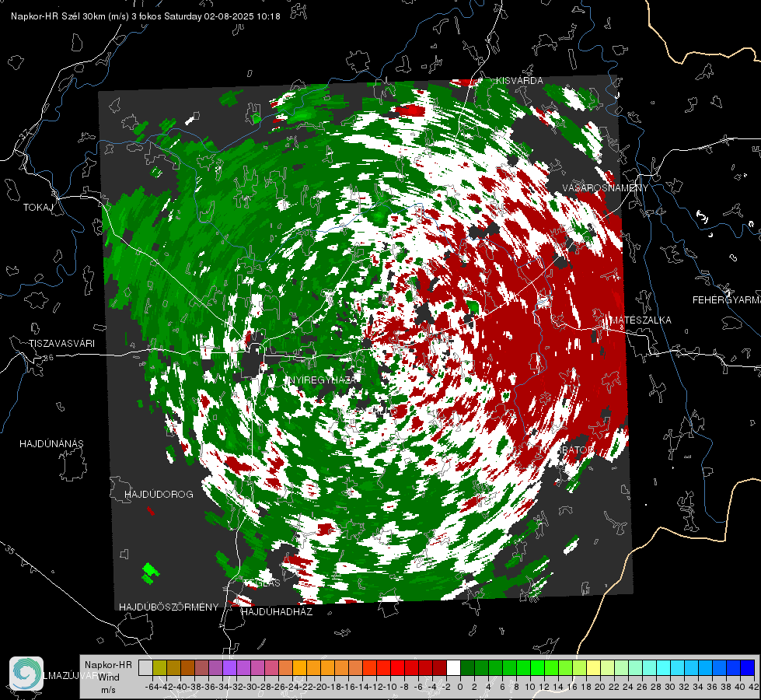Select the HAJDÚBÖSZÖRMÉNY city label
Screen dimensions: 761x700
point(169,607)
